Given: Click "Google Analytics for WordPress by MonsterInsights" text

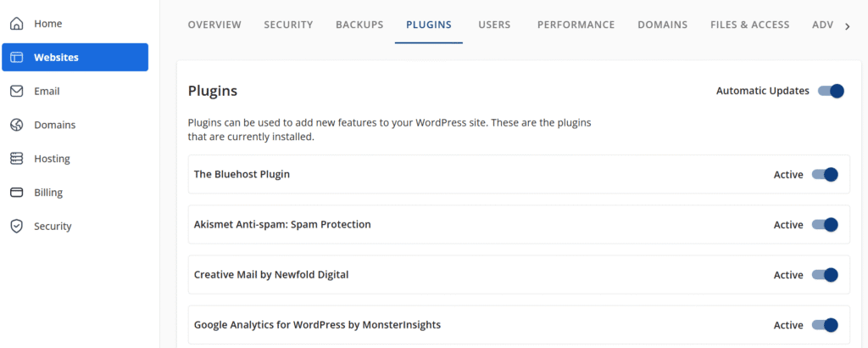Looking at the screenshot, I should [x=317, y=325].
